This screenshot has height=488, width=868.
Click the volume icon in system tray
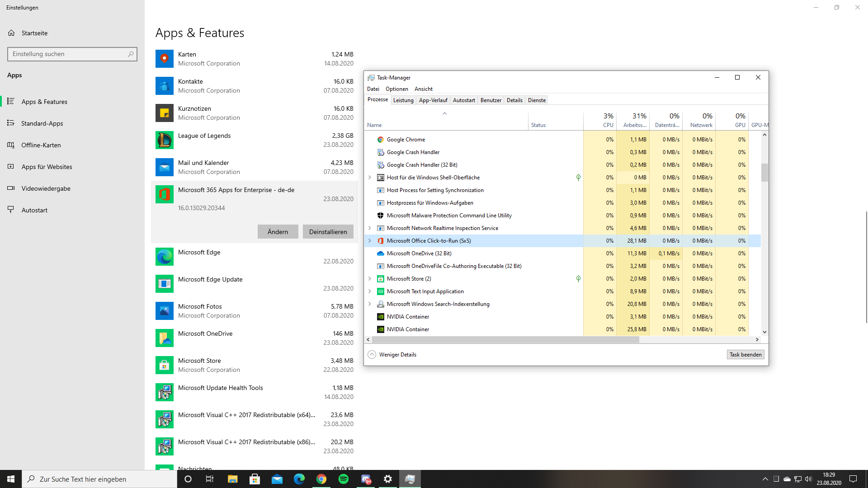(808, 479)
